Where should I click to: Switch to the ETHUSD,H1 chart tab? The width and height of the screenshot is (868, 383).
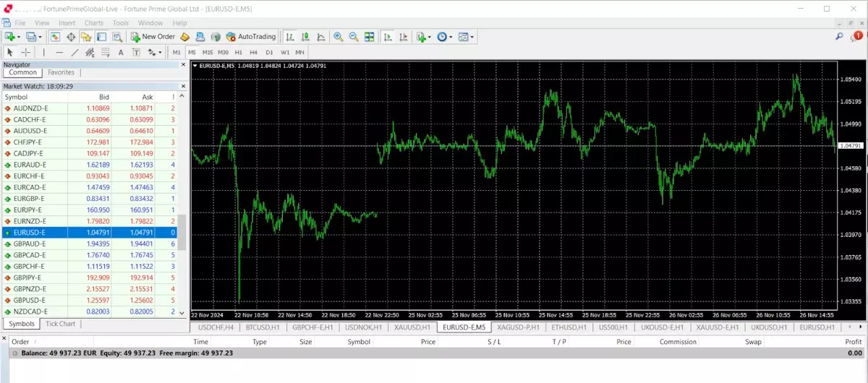569,327
